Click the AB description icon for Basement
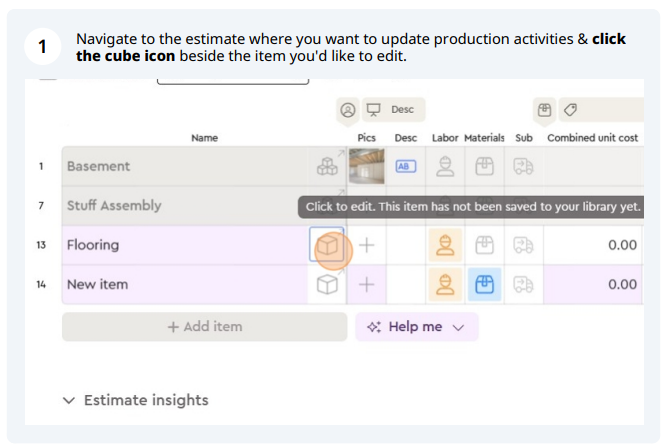 [405, 166]
